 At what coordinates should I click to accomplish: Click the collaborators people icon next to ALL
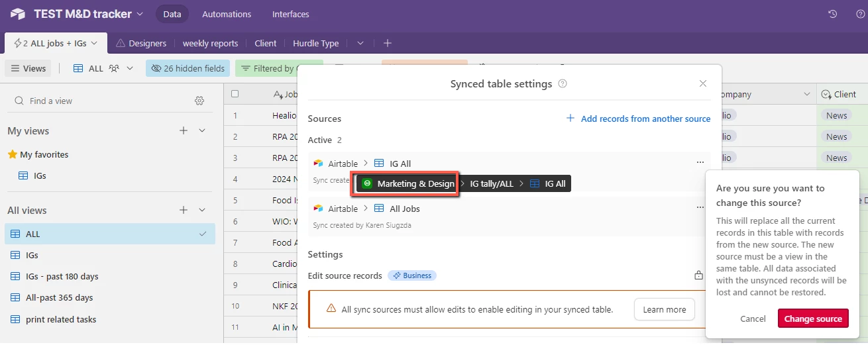(114, 68)
